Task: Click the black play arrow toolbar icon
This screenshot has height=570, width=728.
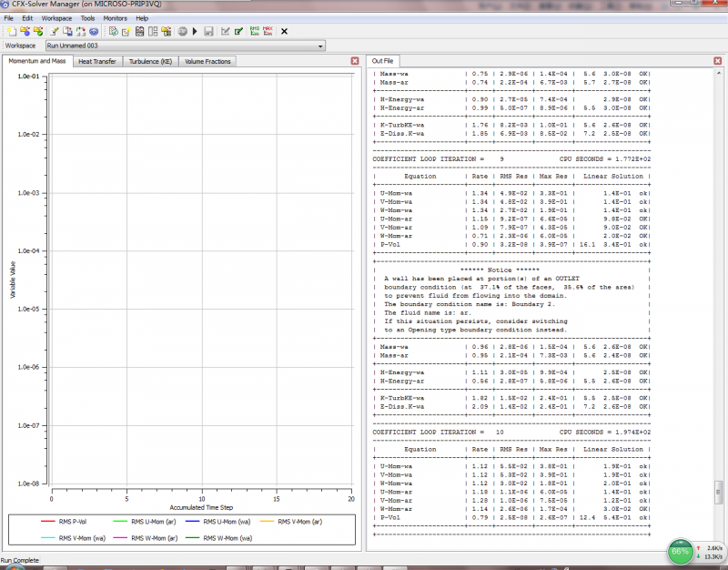Action: click(x=195, y=31)
